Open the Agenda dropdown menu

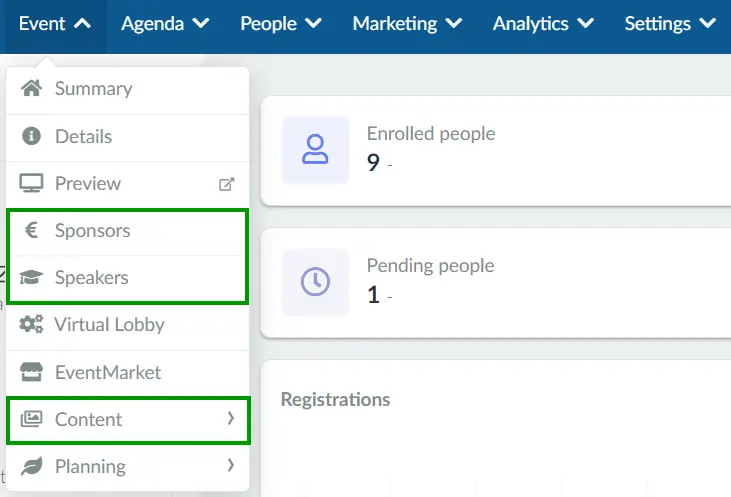pos(165,23)
